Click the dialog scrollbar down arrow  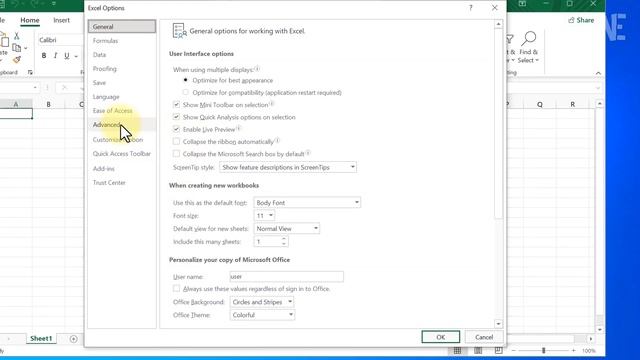tap(498, 324)
